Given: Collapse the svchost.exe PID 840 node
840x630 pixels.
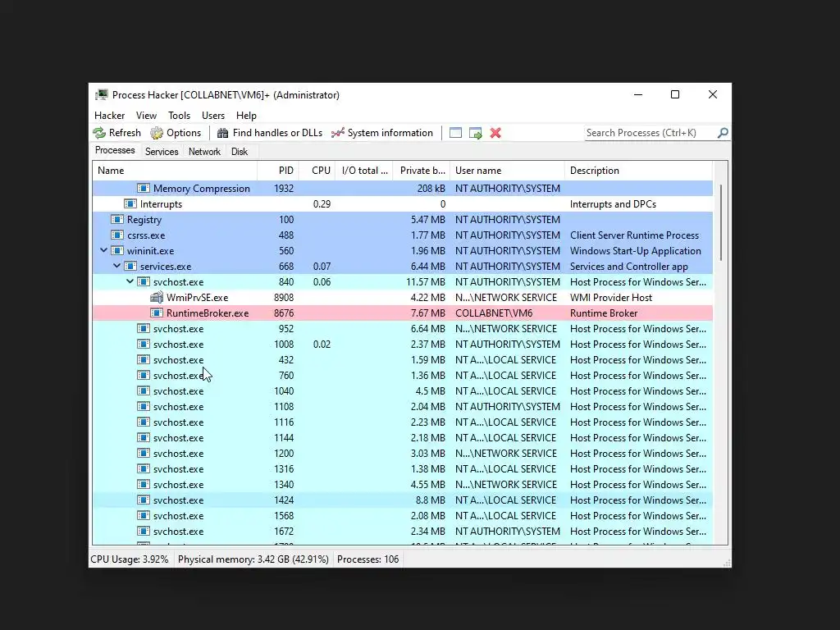Looking at the screenshot, I should pos(130,281).
